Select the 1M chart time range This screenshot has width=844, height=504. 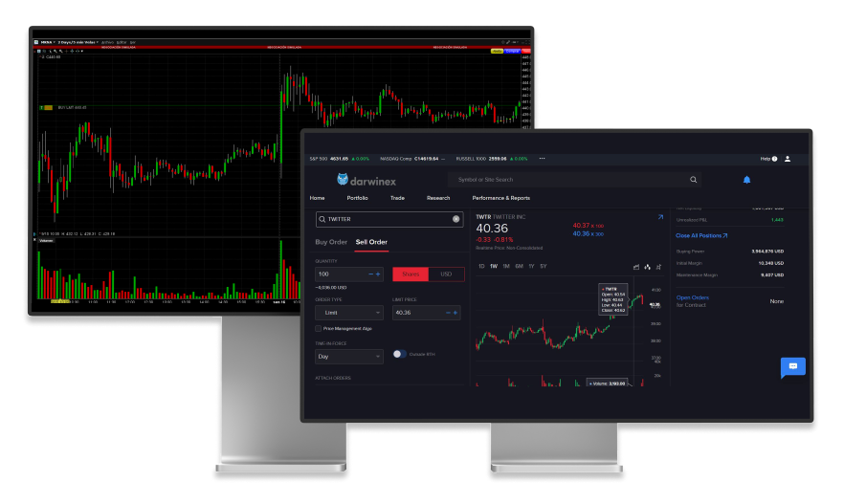(505, 266)
